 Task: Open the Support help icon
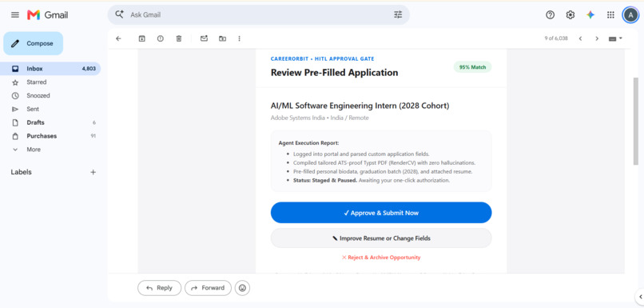click(550, 15)
